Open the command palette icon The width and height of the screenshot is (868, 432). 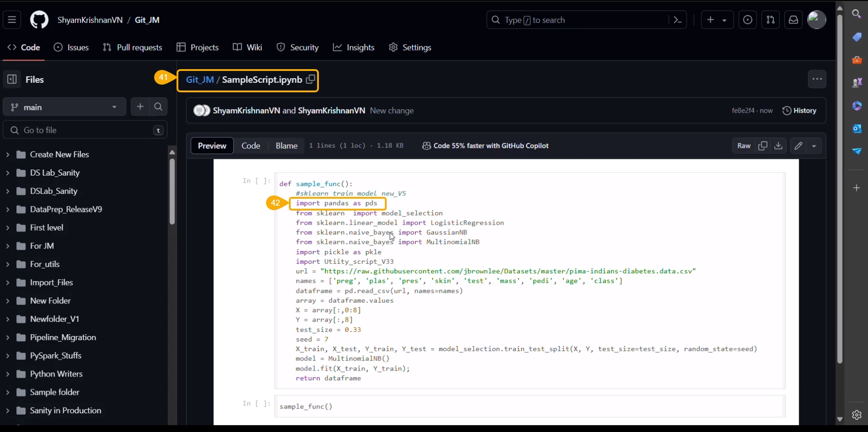point(677,20)
